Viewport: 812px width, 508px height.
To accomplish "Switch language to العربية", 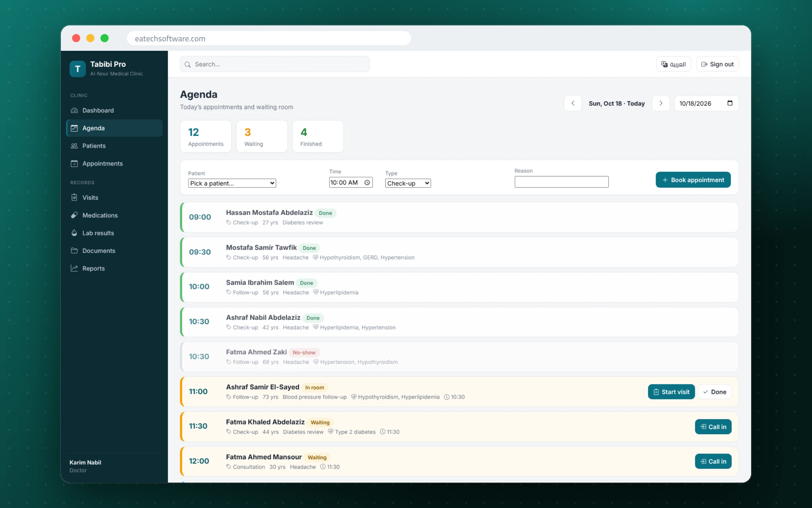I will (673, 64).
